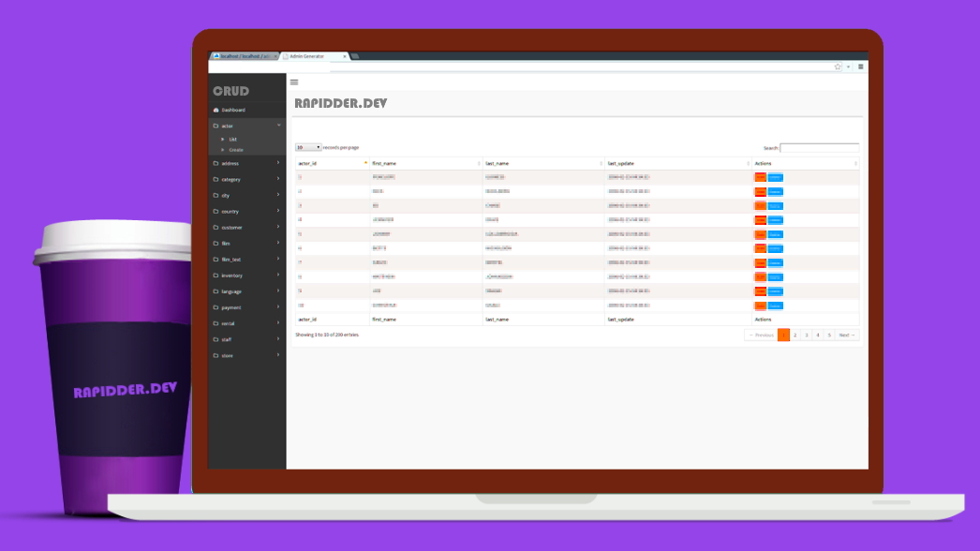Sort by actor_id column arrow
The image size is (980, 551).
[365, 163]
